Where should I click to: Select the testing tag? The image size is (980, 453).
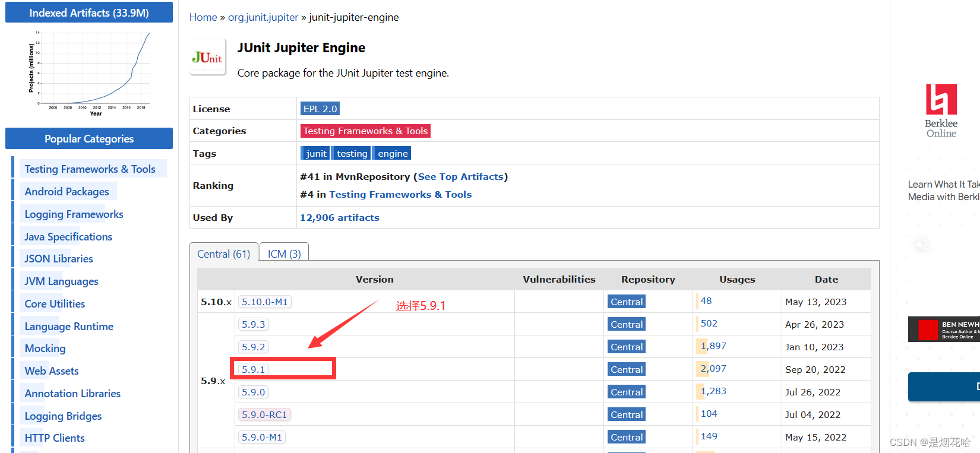click(352, 153)
